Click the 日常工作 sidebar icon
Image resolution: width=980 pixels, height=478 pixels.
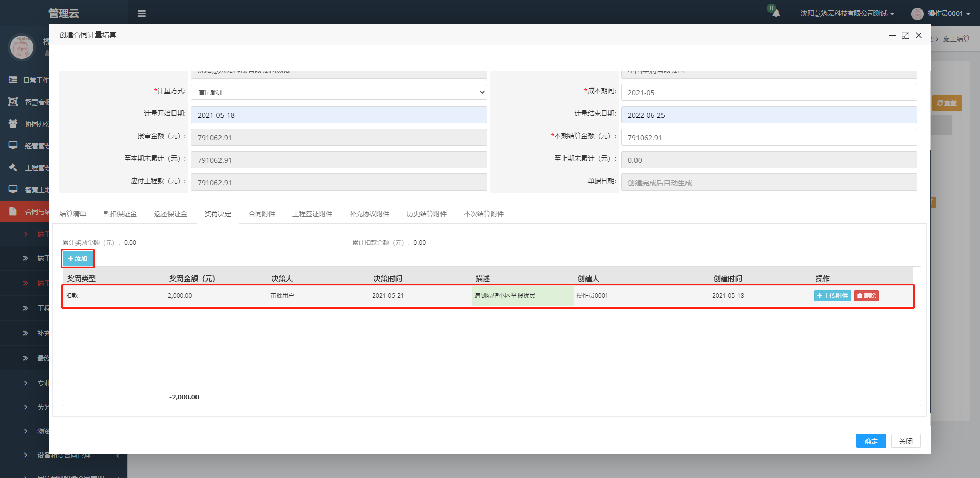13,80
